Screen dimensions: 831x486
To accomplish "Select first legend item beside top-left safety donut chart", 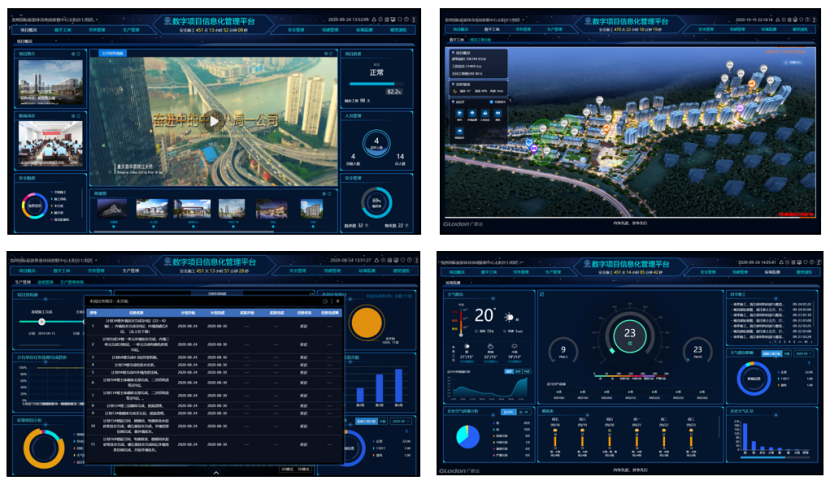I will (x=58, y=191).
